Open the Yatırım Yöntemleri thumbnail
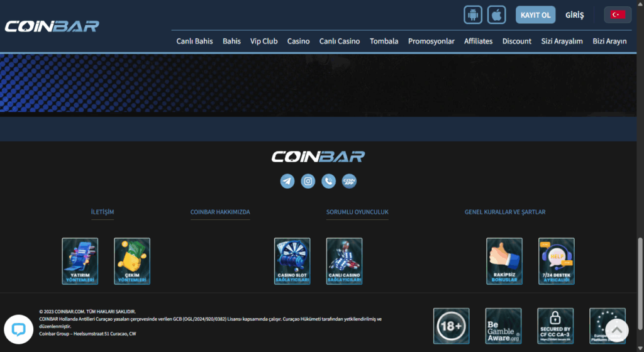 click(x=80, y=261)
